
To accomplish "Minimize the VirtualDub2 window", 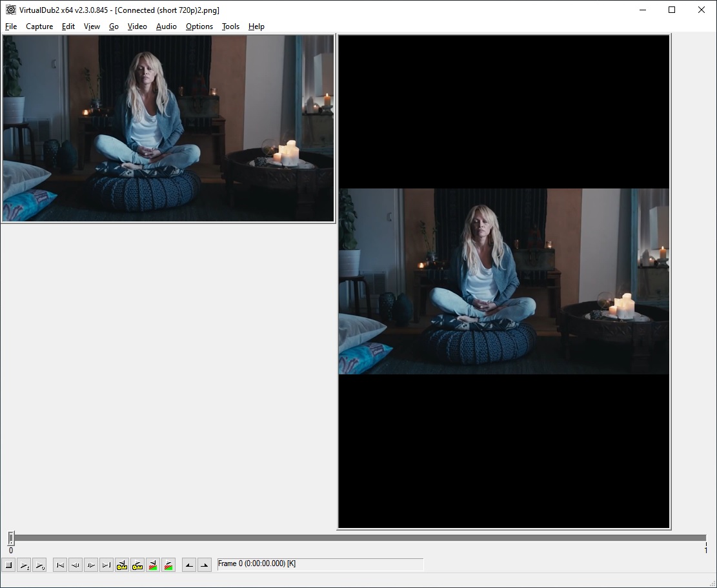I will pos(643,10).
